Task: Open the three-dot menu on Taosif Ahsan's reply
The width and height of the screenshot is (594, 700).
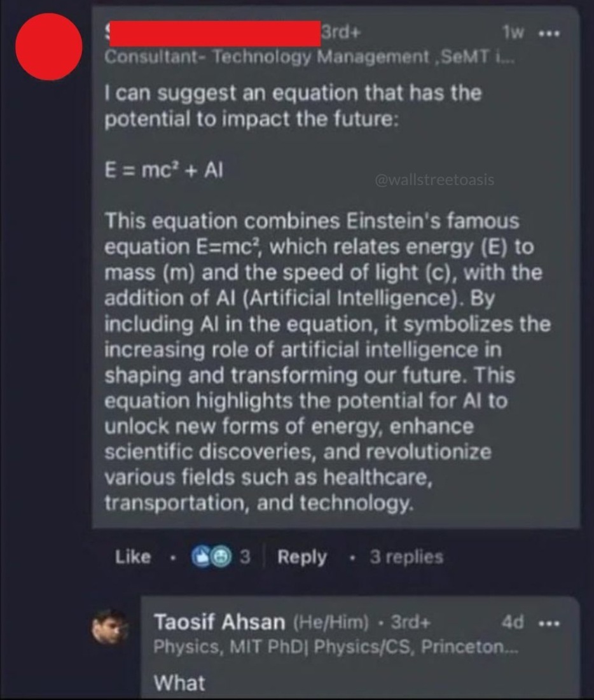Action: [548, 622]
